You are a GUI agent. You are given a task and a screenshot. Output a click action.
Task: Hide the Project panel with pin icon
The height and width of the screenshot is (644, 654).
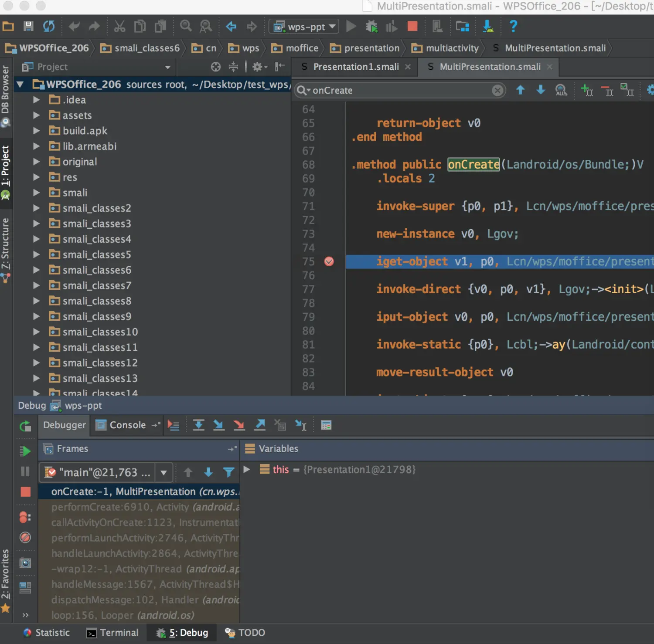click(280, 67)
